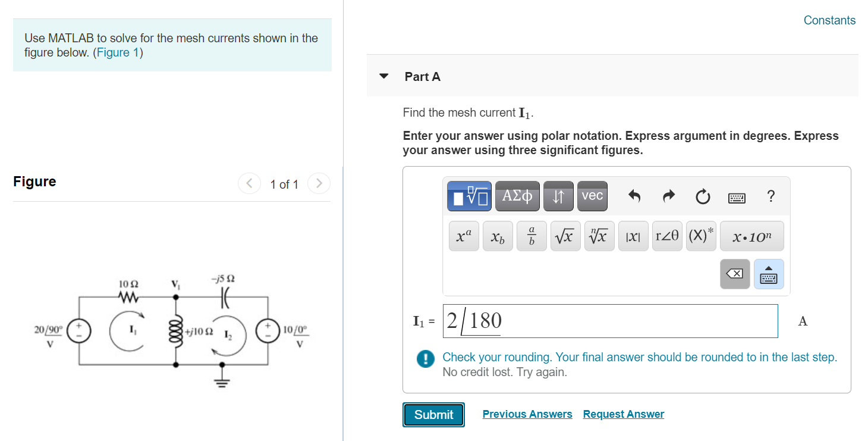Click the next figure arrow
The image size is (868, 441).
319,183
